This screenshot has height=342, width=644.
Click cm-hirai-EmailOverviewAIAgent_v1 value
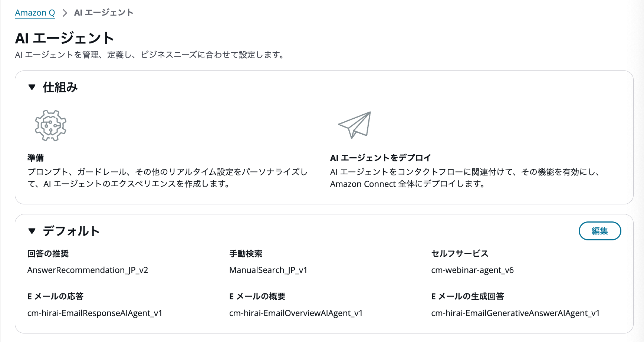coord(296,313)
